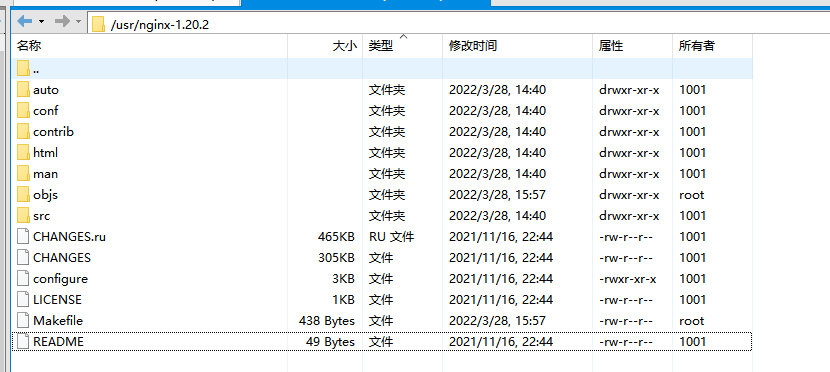
Task: Click the 文件夹 type of html
Action: 387,153
